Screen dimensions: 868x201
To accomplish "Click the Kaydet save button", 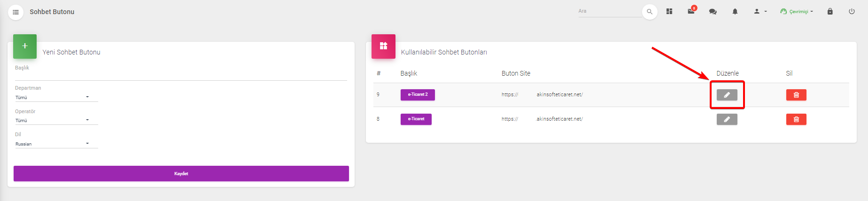I will click(181, 173).
